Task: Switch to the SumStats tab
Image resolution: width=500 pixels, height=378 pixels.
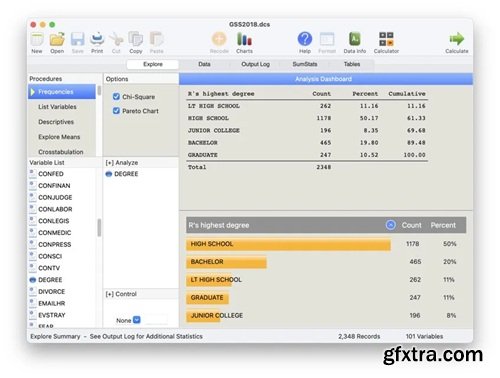Action: [x=305, y=64]
